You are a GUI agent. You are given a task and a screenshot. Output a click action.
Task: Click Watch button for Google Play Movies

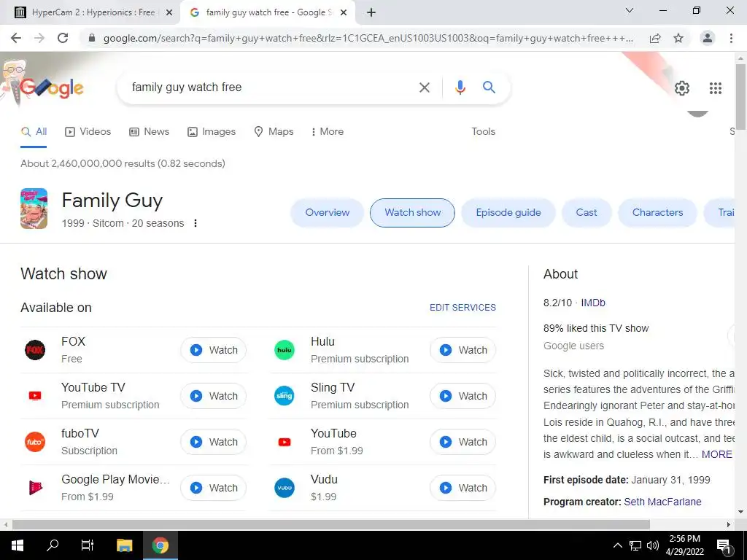click(x=213, y=488)
